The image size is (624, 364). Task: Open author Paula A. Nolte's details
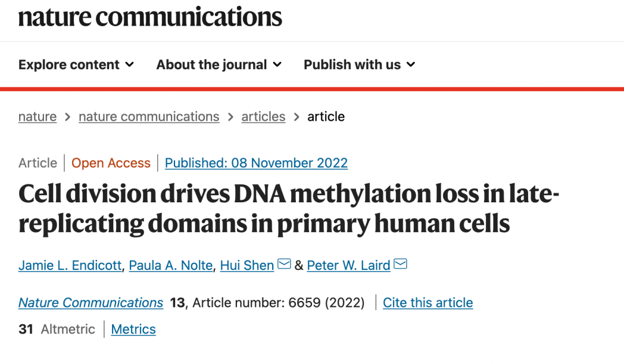click(x=172, y=265)
